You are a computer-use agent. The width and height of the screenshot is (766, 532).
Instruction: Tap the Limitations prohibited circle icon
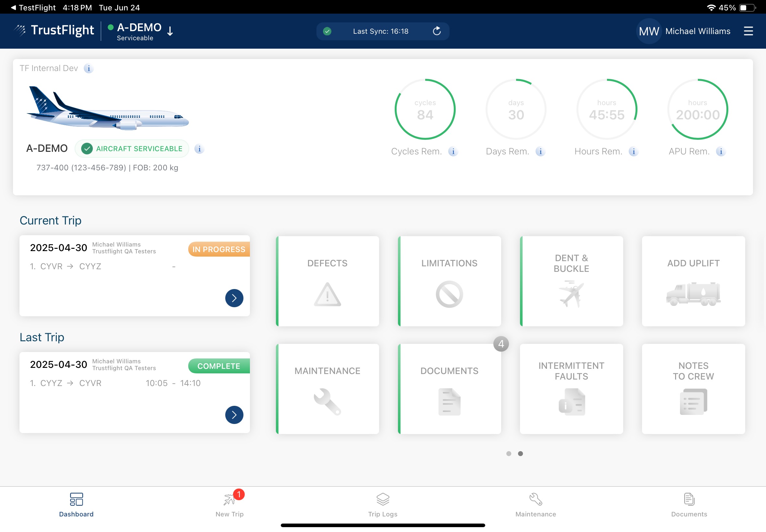449,294
